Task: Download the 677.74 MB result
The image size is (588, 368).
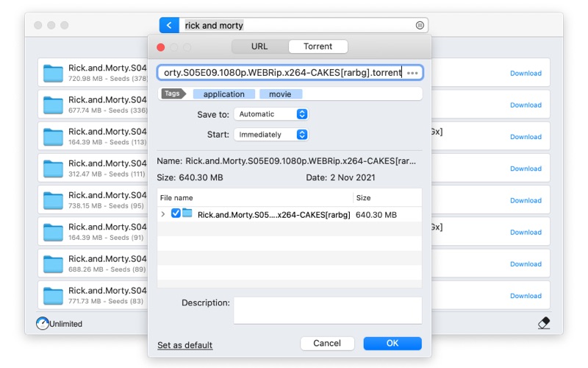Action: tap(526, 105)
